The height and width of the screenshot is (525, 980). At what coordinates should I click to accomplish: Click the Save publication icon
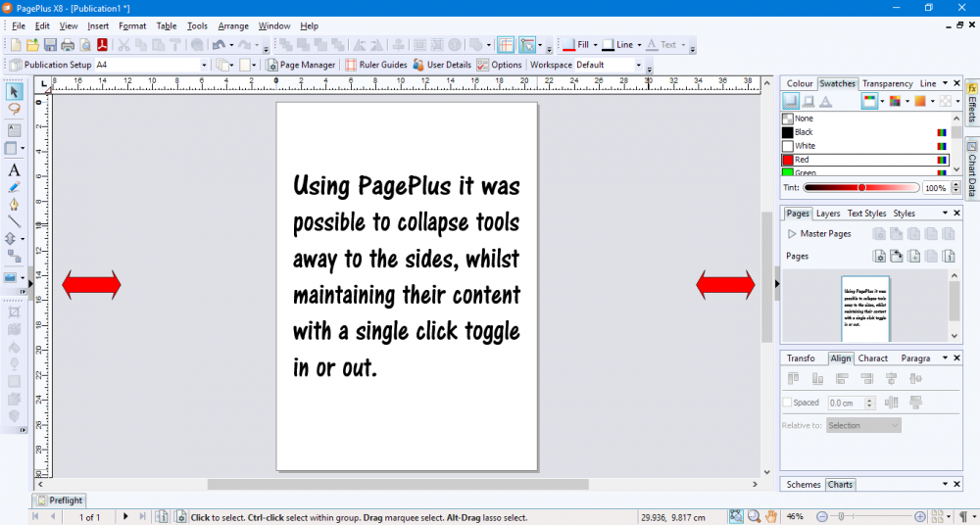pos(50,45)
